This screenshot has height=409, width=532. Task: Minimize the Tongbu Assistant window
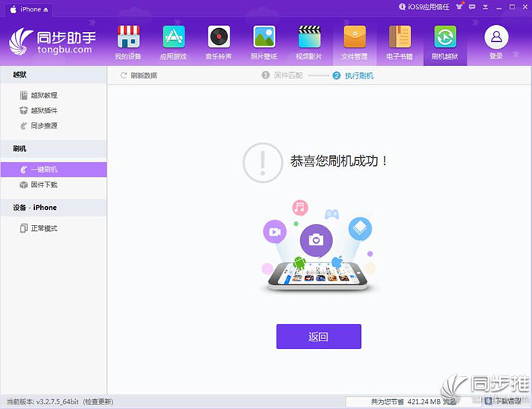(x=499, y=7)
